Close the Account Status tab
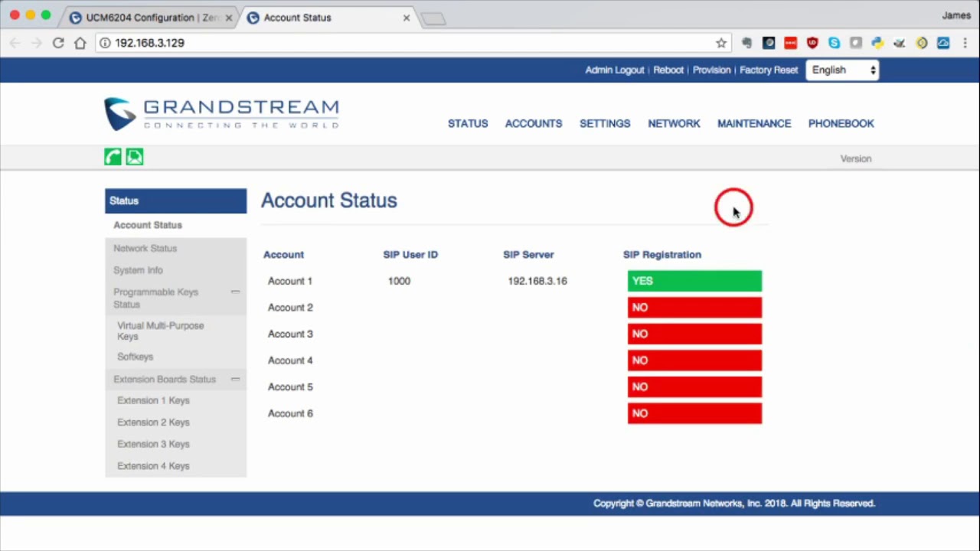 pos(407,18)
